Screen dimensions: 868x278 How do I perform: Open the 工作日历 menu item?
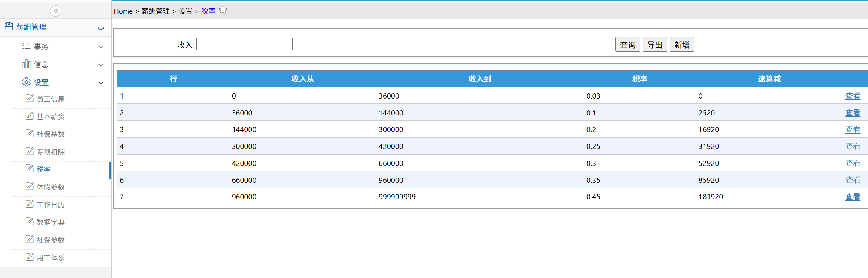click(x=50, y=205)
